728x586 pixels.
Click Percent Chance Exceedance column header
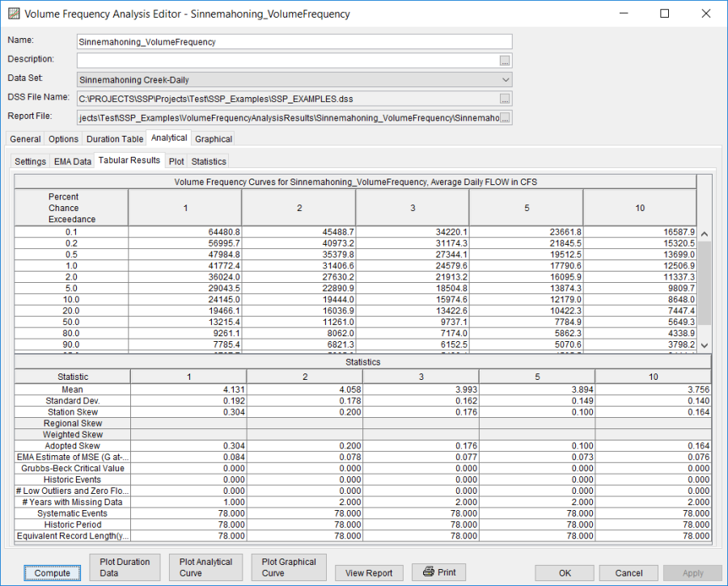click(71, 208)
